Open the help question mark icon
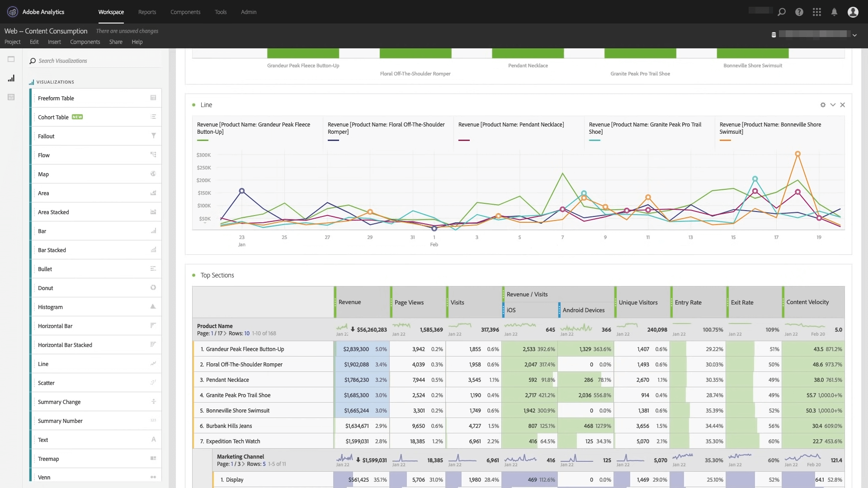This screenshot has height=488, width=868. pos(799,12)
